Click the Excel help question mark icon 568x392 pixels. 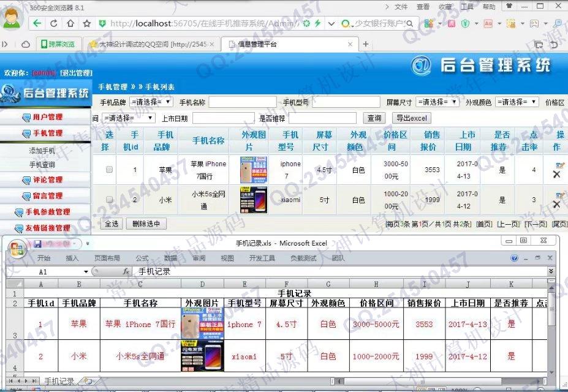(514, 258)
